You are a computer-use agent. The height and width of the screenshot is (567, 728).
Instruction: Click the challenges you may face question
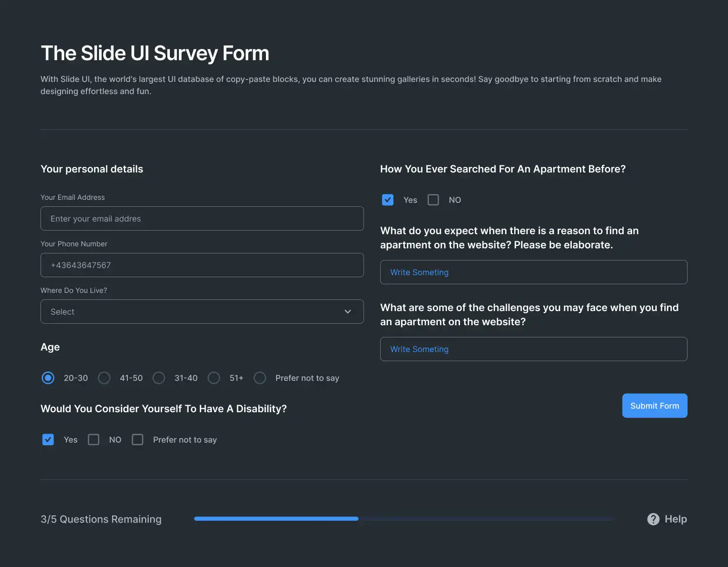(529, 315)
